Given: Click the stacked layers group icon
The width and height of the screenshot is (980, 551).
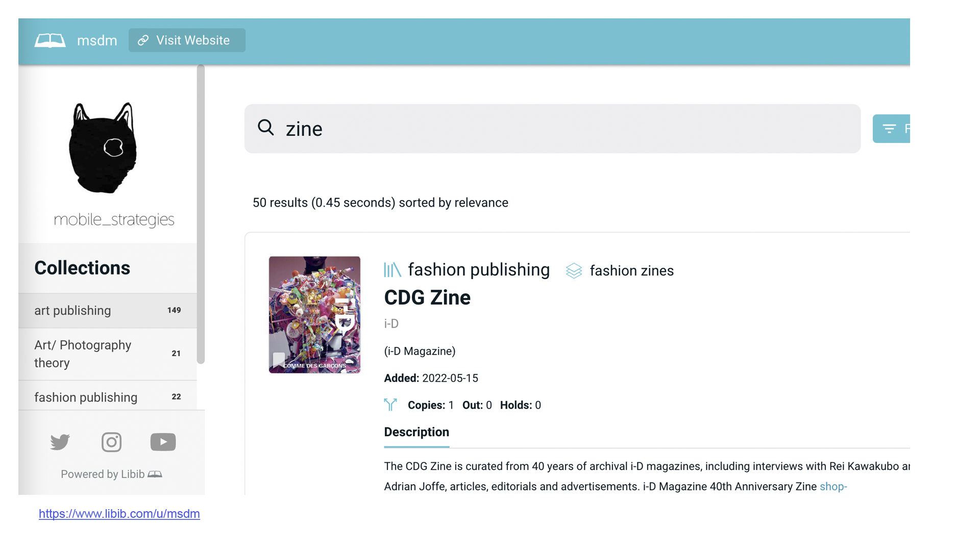Looking at the screenshot, I should click(574, 270).
